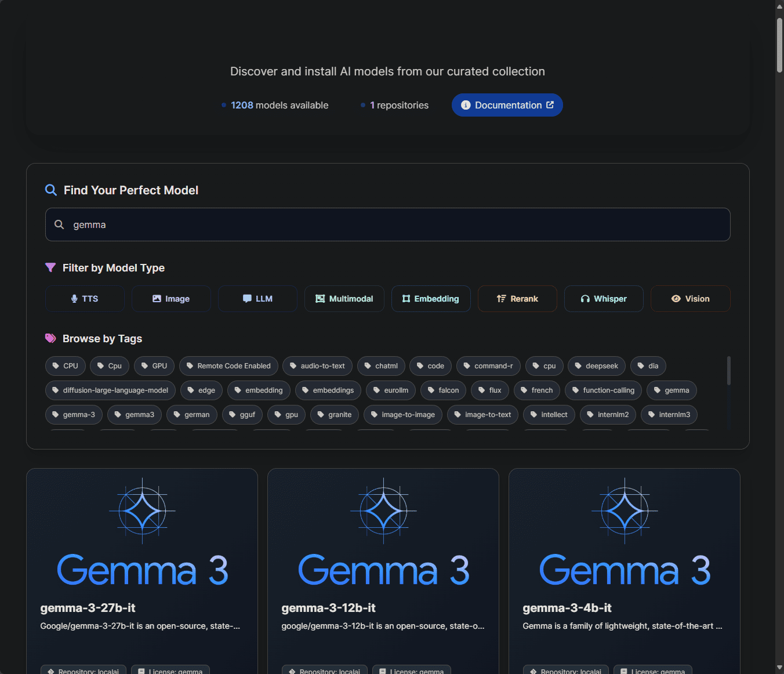Select the Embedding model type filter
784x674 pixels.
(x=431, y=299)
